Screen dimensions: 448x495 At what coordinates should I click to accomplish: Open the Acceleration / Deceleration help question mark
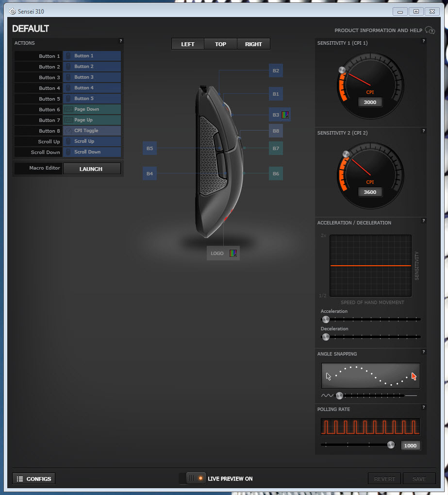click(x=423, y=221)
